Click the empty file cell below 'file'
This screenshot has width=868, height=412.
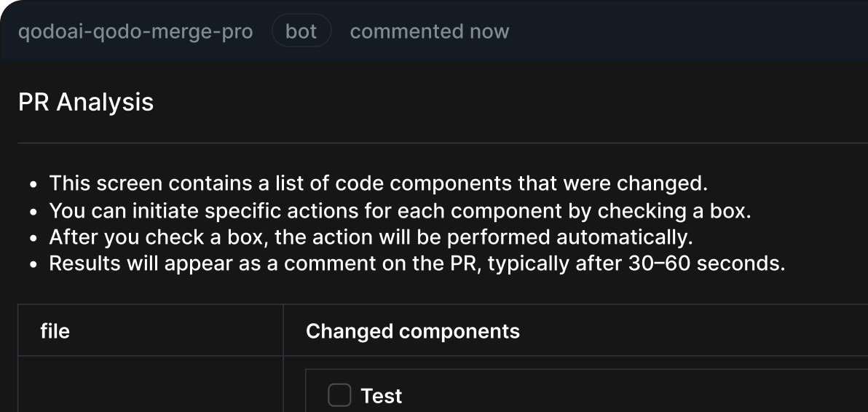[x=151, y=384]
